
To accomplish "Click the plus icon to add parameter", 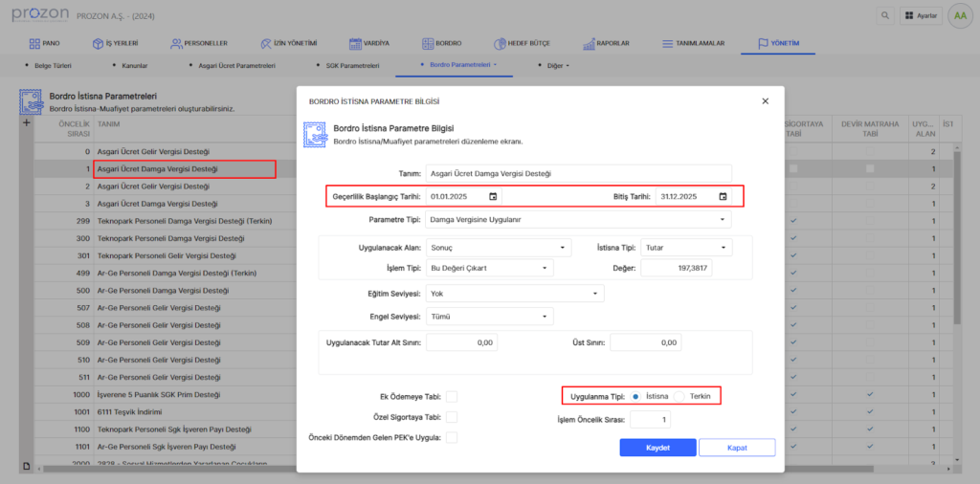I will pyautogui.click(x=26, y=123).
